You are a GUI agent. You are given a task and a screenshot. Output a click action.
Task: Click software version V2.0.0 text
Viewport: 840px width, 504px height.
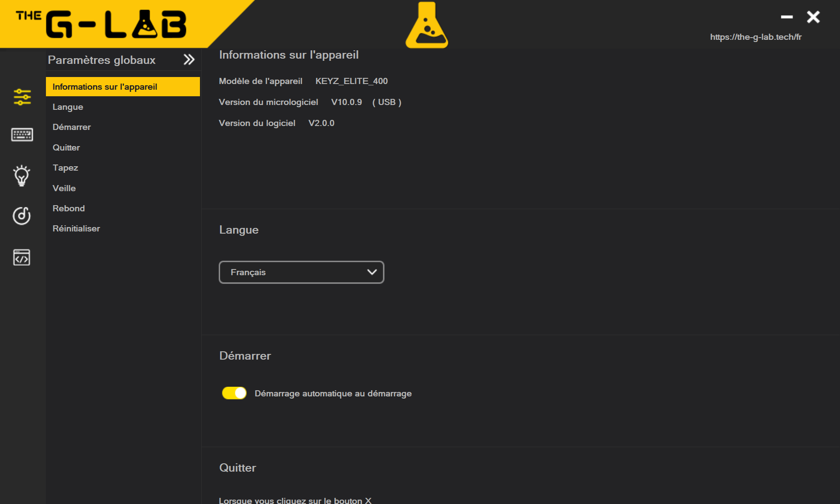pyautogui.click(x=322, y=123)
